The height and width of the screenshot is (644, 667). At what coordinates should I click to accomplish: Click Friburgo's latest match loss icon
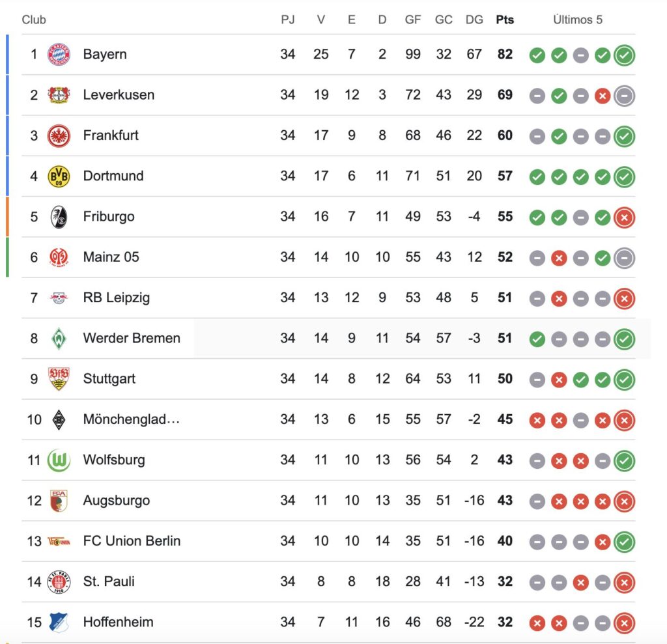tap(624, 217)
